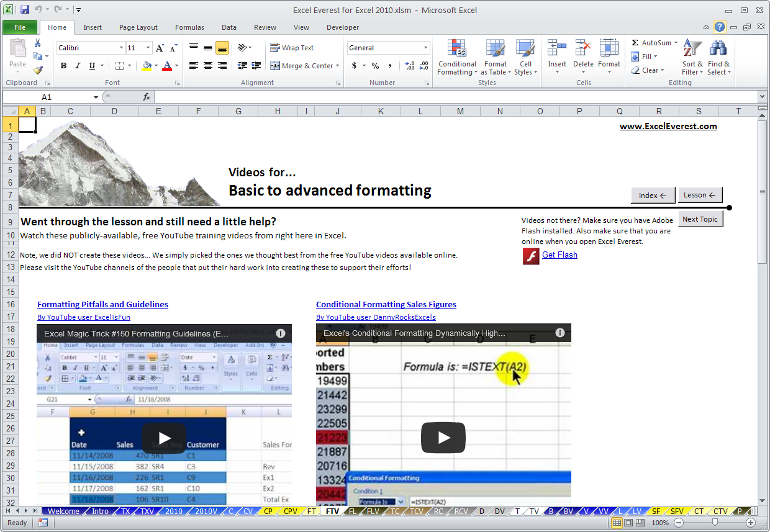
Task: Click the Increase Font Size icon
Action: point(160,48)
